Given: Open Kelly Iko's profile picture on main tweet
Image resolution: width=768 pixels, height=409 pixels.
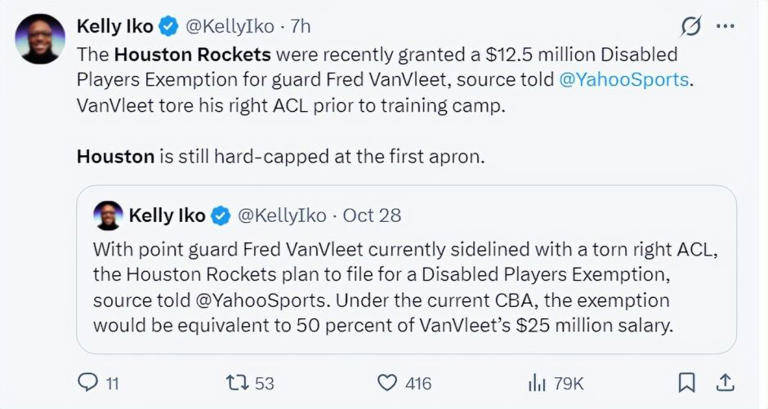Looking at the screenshot, I should pos(40,39).
